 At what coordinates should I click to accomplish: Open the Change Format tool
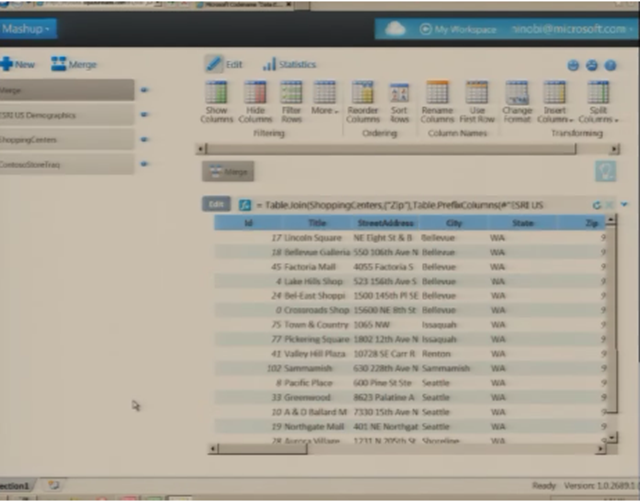(517, 102)
